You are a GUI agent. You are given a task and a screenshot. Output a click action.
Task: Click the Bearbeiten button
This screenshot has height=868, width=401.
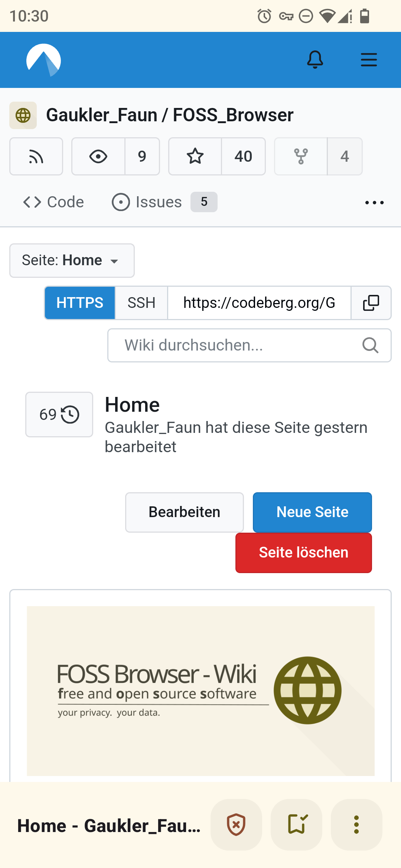tap(184, 512)
